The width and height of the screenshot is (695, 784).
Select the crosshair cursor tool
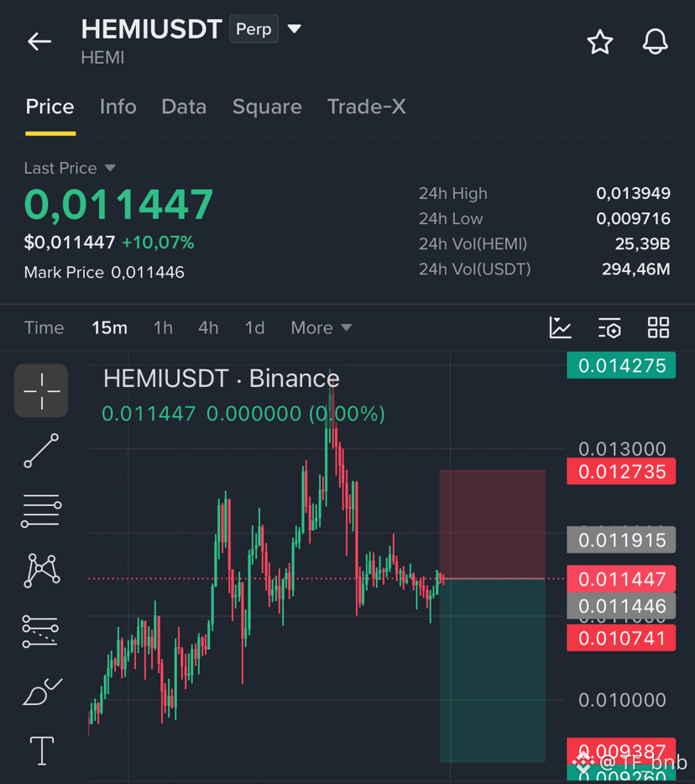(x=41, y=390)
